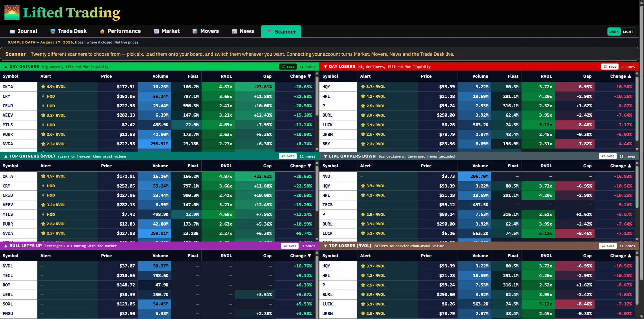
Task: Switch to LIGHT theme
Action: coord(628,32)
